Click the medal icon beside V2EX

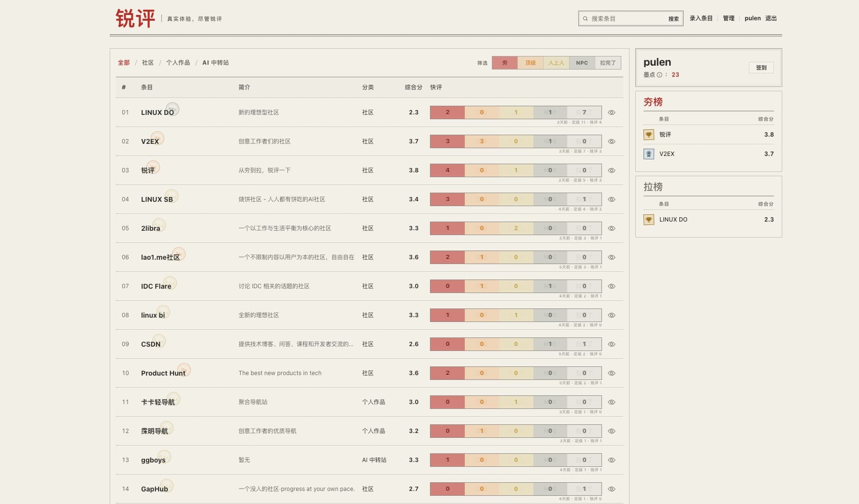(649, 154)
